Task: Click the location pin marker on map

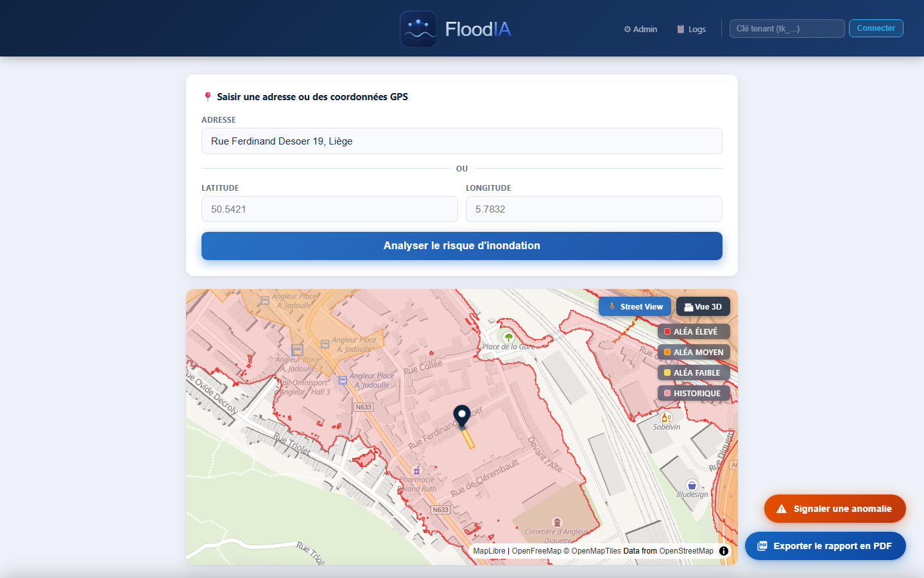Action: click(462, 417)
